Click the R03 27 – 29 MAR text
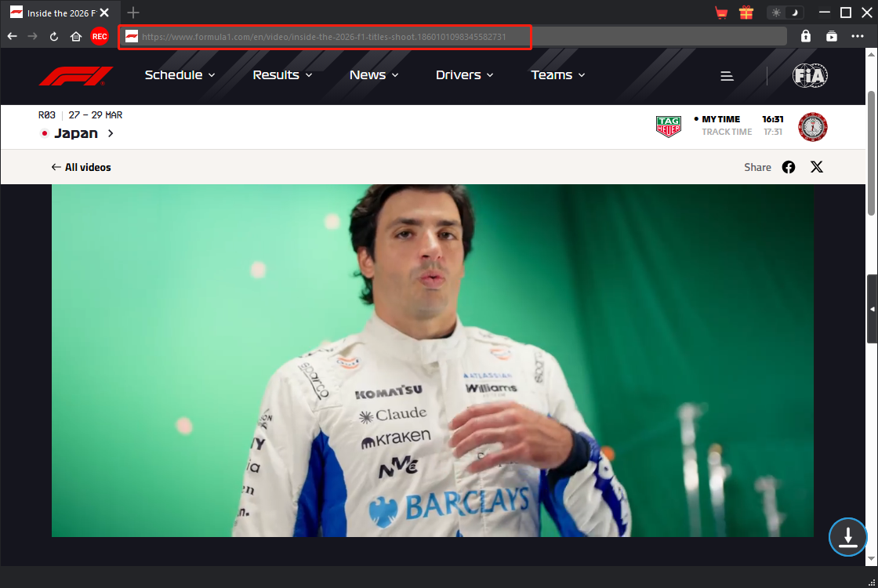The width and height of the screenshot is (878, 588). (x=80, y=114)
